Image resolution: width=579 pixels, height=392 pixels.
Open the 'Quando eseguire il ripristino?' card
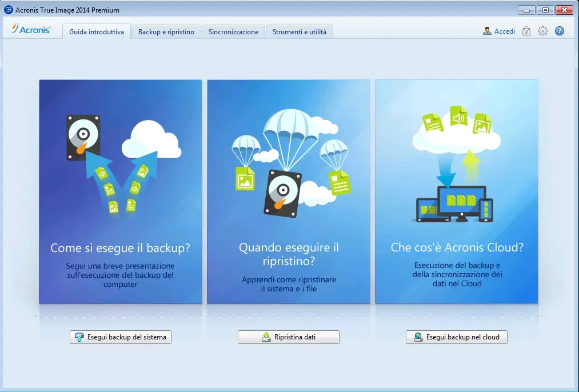(x=289, y=191)
